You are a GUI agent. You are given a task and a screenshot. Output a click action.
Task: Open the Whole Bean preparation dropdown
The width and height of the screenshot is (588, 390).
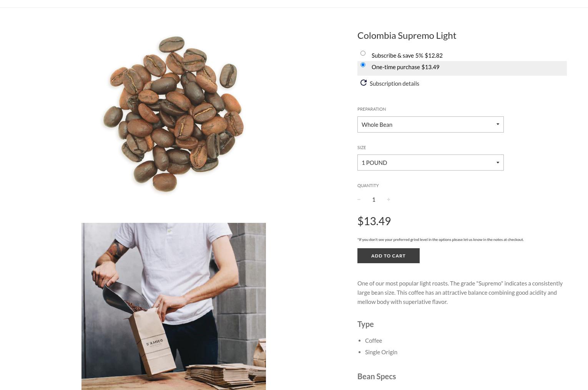click(430, 124)
